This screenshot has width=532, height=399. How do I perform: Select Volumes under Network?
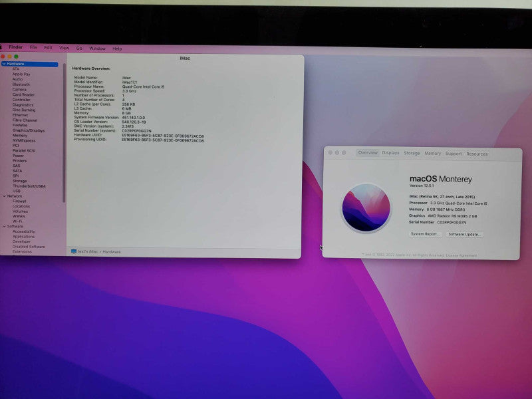coord(21,211)
